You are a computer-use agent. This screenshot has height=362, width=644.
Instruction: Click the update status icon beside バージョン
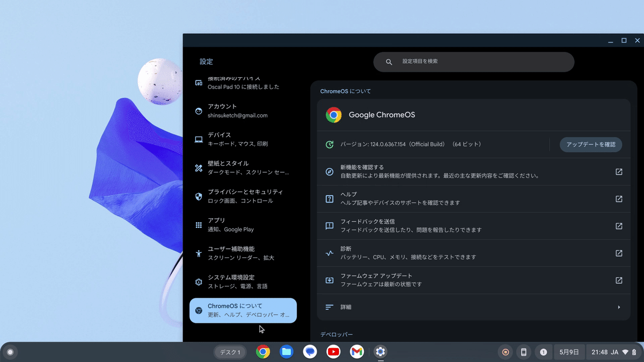point(330,144)
